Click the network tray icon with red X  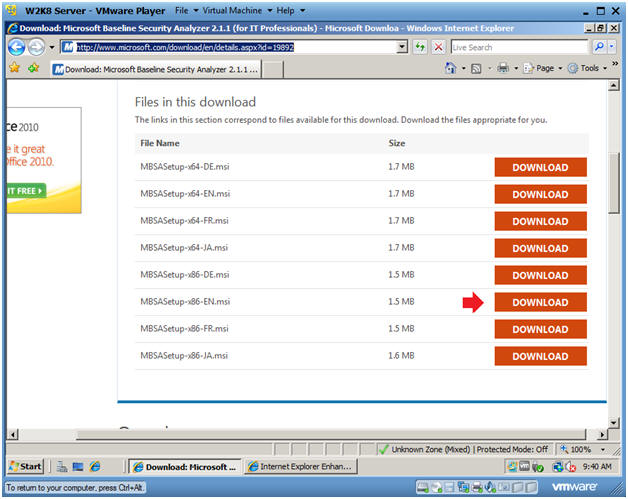coord(571,467)
